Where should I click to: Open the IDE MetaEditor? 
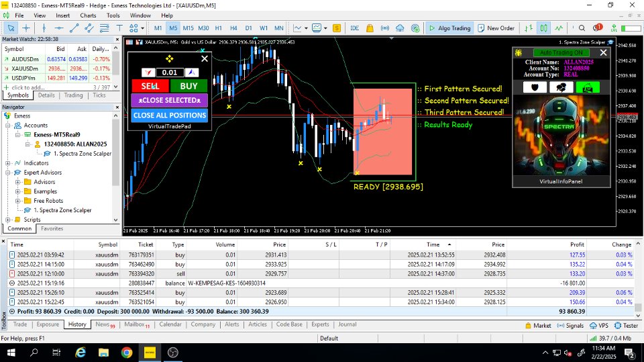(354, 28)
